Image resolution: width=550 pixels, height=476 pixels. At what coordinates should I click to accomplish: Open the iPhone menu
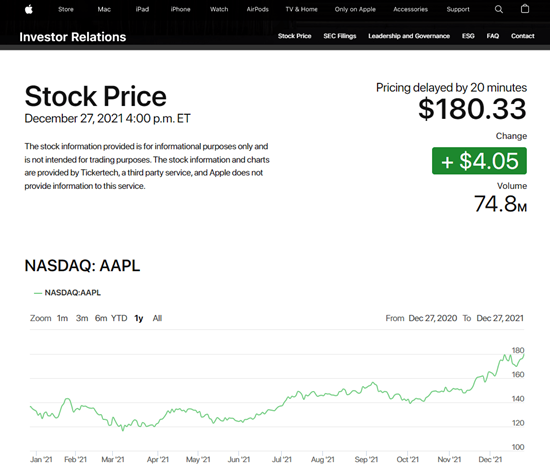tap(180, 9)
